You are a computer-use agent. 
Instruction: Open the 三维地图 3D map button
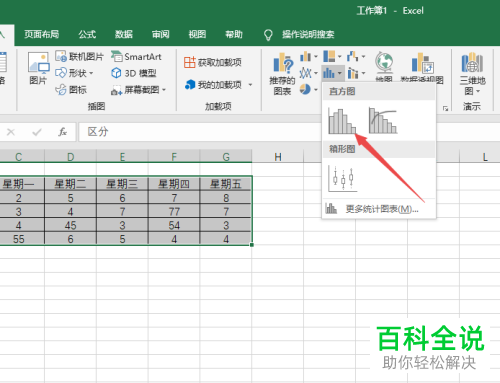[x=472, y=73]
